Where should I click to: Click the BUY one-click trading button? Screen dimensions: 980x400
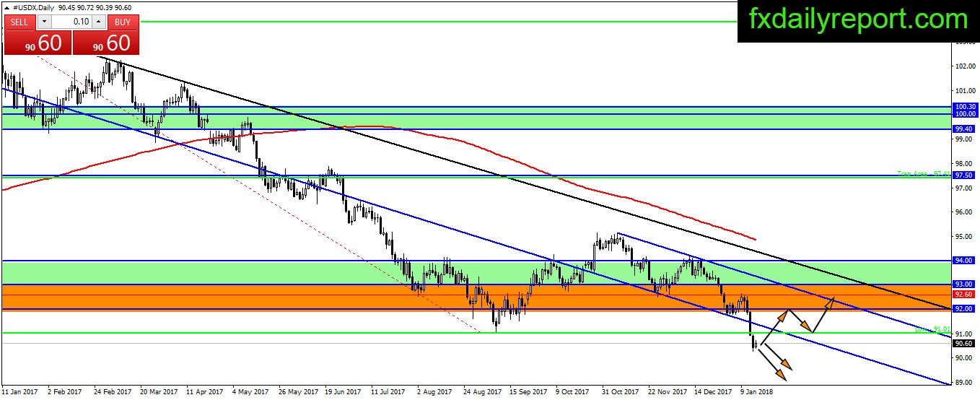tap(123, 22)
